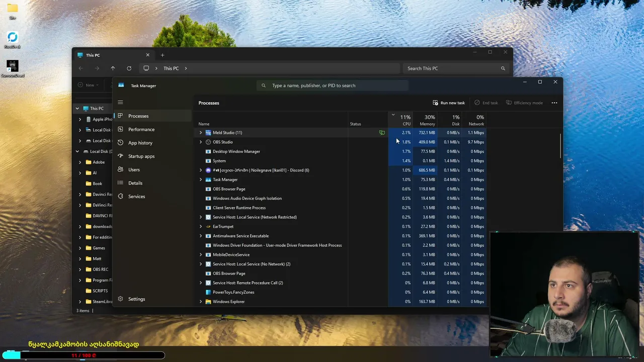Click the PowerToys.FancyZones process icon
The image size is (644, 362).
point(208,292)
